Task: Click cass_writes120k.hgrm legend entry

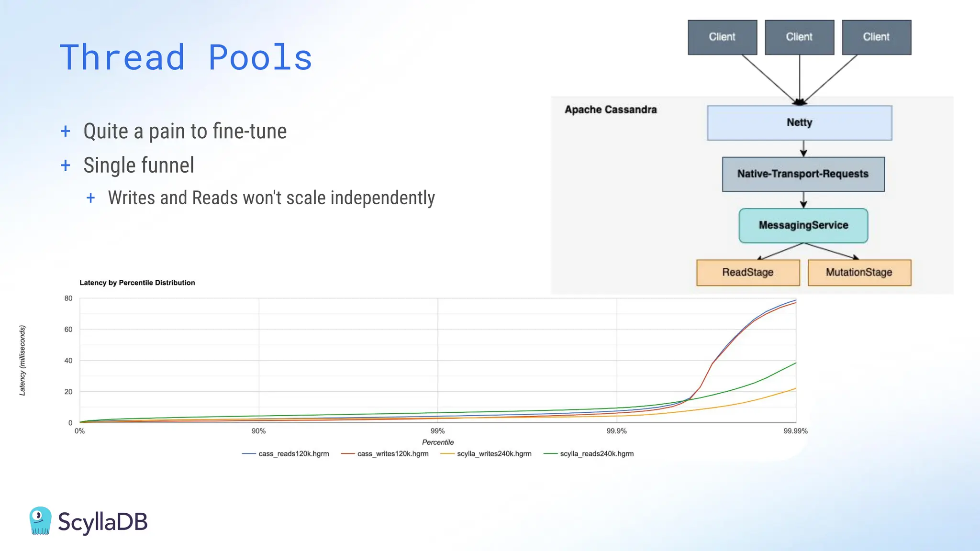Action: pos(392,453)
